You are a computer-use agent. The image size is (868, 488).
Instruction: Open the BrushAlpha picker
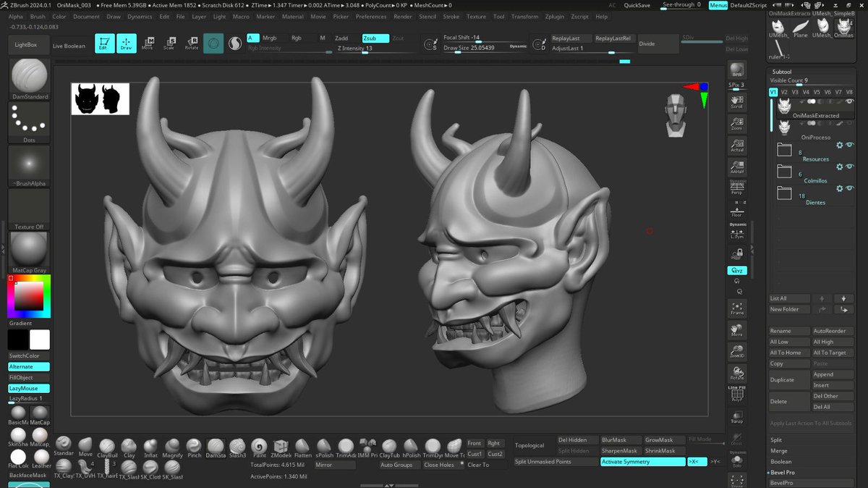point(30,167)
